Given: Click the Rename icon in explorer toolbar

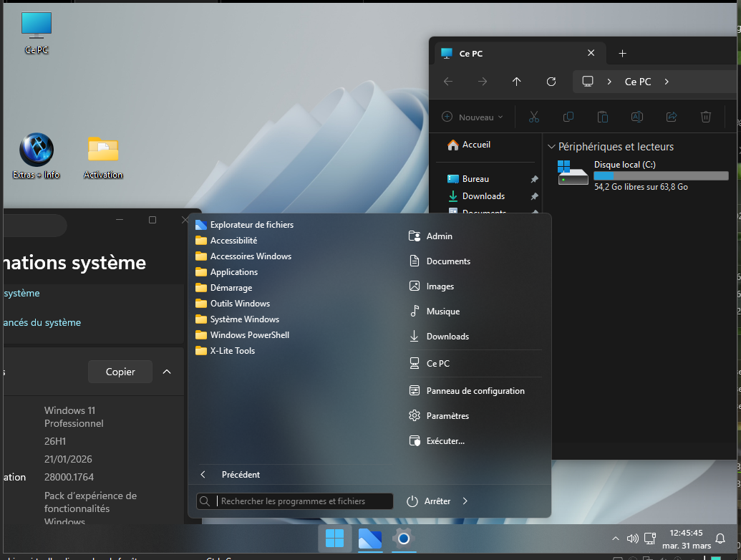Looking at the screenshot, I should (637, 117).
